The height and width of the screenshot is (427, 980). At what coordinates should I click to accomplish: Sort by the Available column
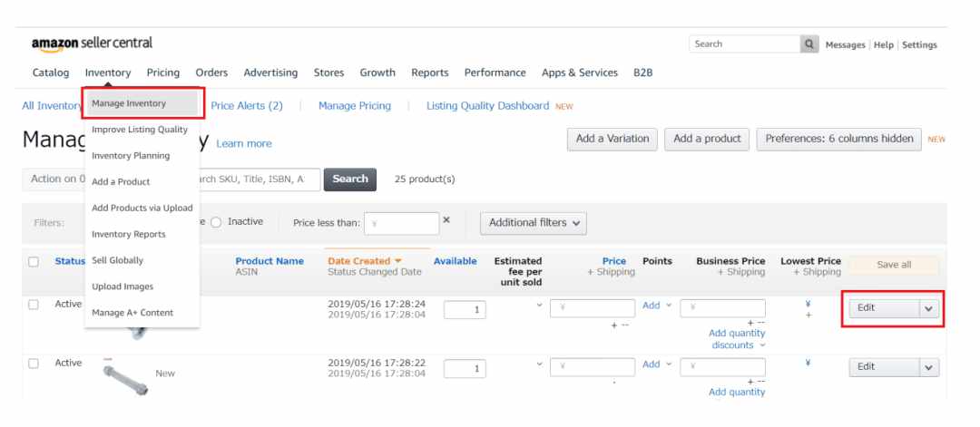[455, 261]
